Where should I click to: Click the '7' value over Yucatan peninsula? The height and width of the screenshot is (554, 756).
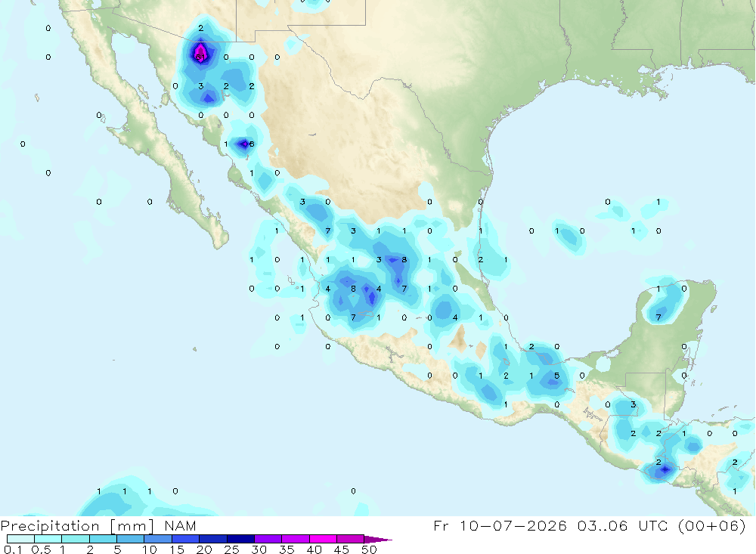(658, 317)
